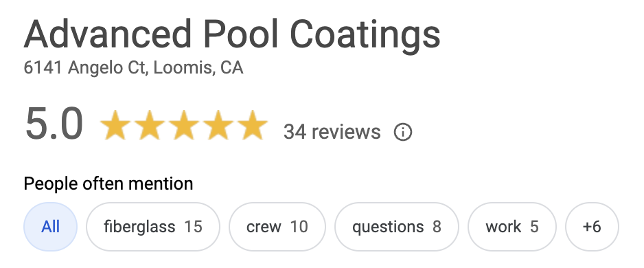Filter reviews by fiberglass mentions
The height and width of the screenshot is (268, 644).
coord(153,227)
